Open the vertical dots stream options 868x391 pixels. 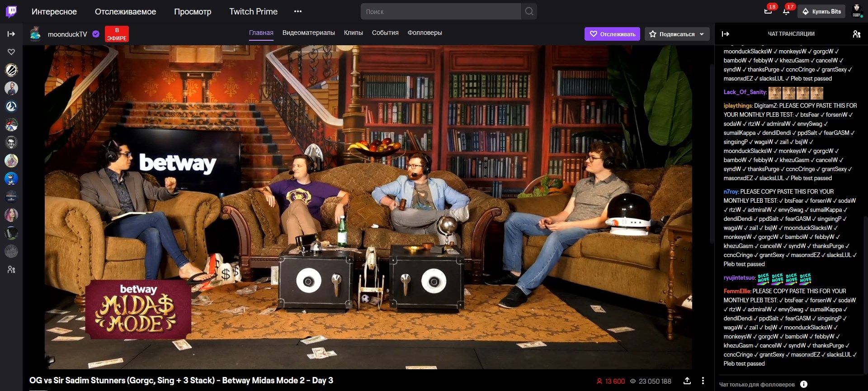pos(703,381)
